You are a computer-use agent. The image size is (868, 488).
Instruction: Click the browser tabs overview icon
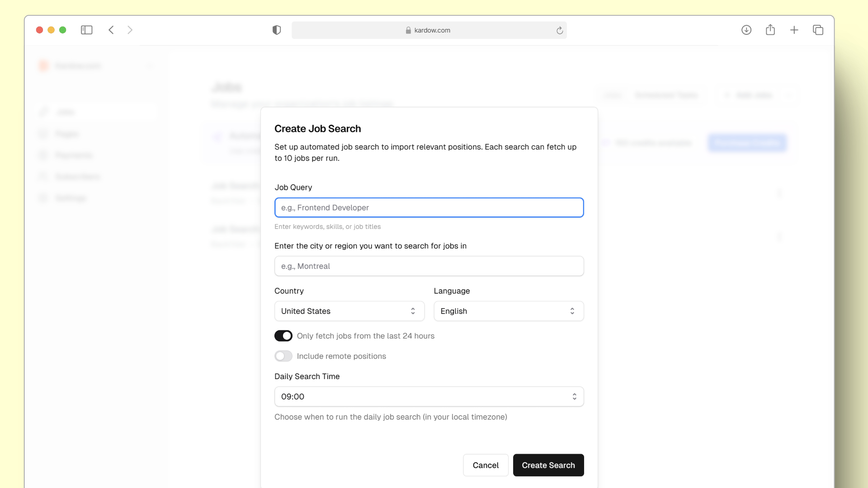coord(819,30)
